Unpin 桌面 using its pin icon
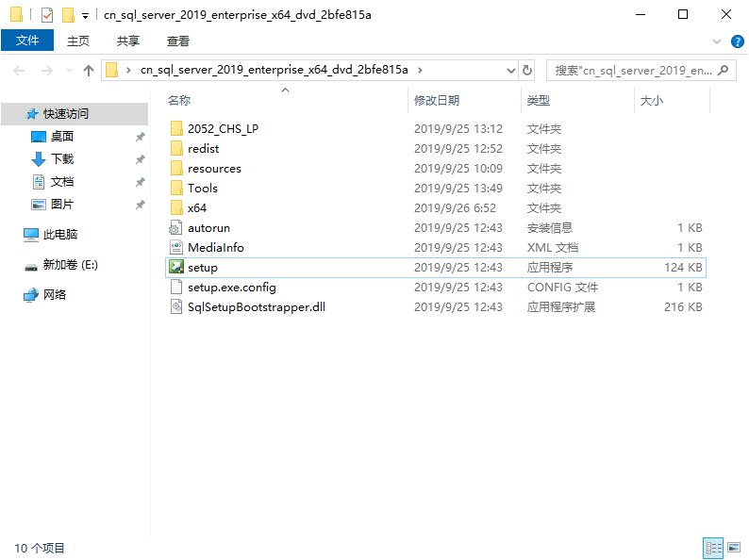Image resolution: width=749 pixels, height=560 pixels. point(140,137)
